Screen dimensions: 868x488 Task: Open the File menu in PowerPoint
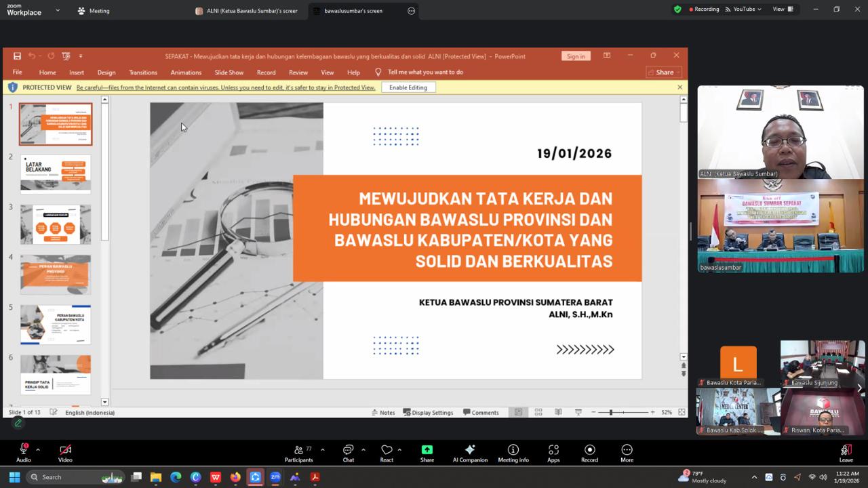pos(17,72)
